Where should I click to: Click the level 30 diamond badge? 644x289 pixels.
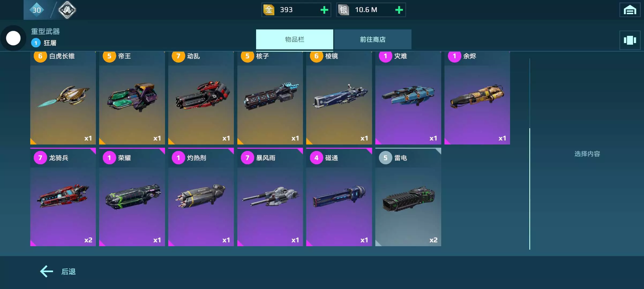(x=37, y=10)
